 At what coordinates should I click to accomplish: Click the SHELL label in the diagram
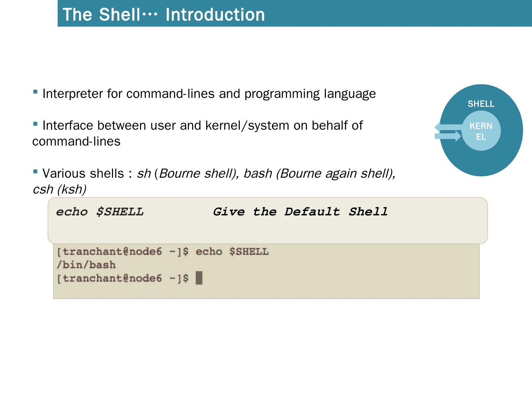tap(481, 104)
